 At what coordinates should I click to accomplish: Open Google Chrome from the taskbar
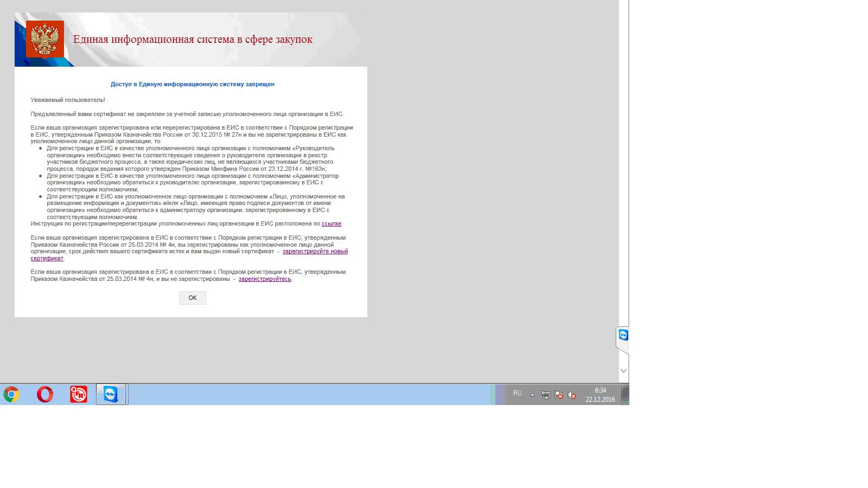(x=11, y=394)
